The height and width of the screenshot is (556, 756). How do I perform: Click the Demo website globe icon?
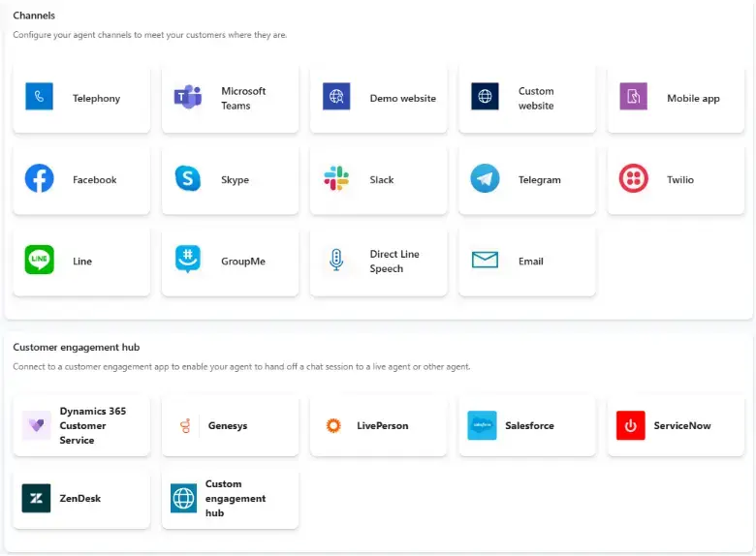point(336,96)
